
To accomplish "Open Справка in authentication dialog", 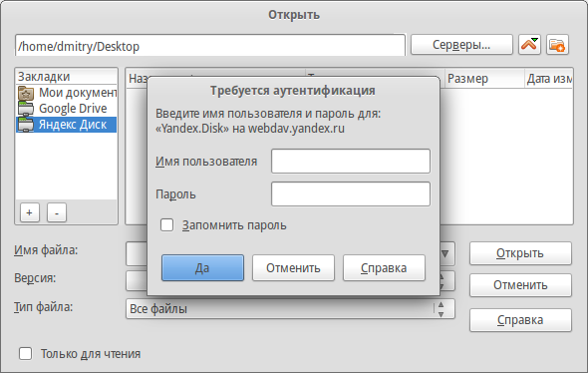I will [384, 268].
